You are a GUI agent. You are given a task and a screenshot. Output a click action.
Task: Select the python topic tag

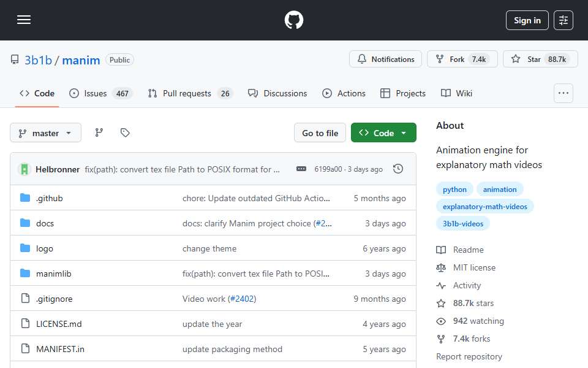coord(454,190)
